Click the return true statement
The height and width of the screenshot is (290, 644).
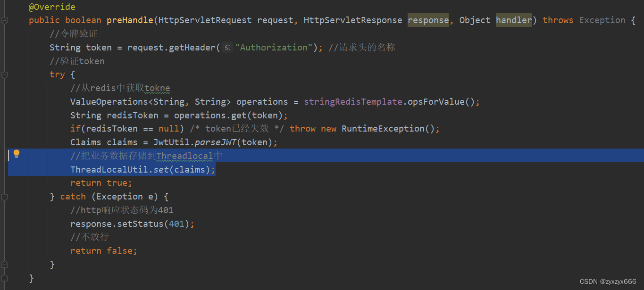pyautogui.click(x=100, y=182)
